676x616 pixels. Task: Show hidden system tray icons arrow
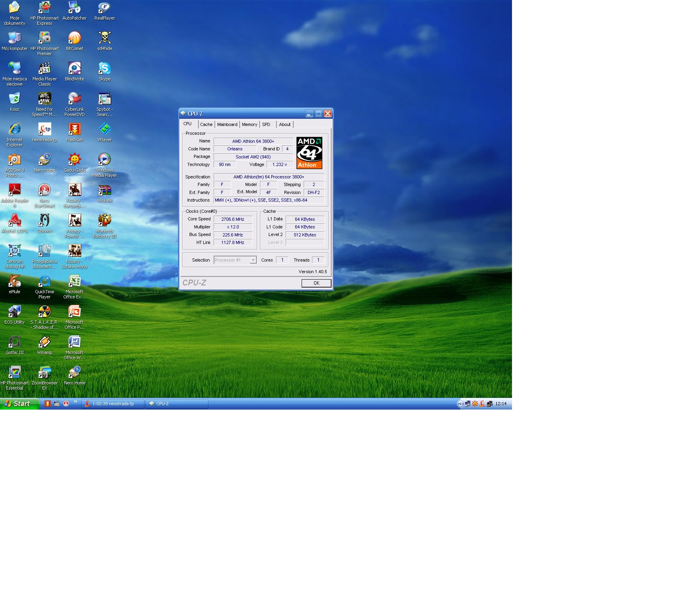click(460, 404)
